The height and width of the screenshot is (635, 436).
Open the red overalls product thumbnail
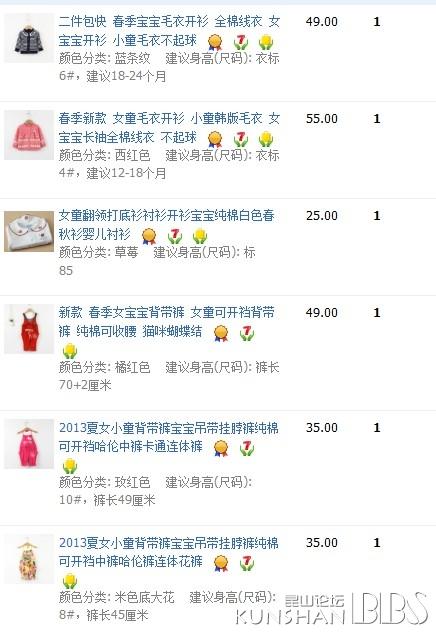pyautogui.click(x=29, y=329)
